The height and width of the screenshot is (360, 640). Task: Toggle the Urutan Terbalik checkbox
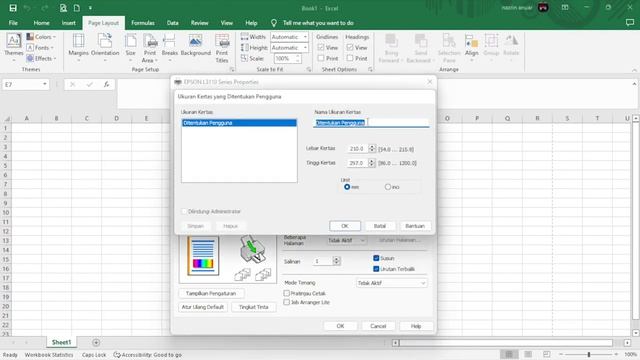coord(376,269)
